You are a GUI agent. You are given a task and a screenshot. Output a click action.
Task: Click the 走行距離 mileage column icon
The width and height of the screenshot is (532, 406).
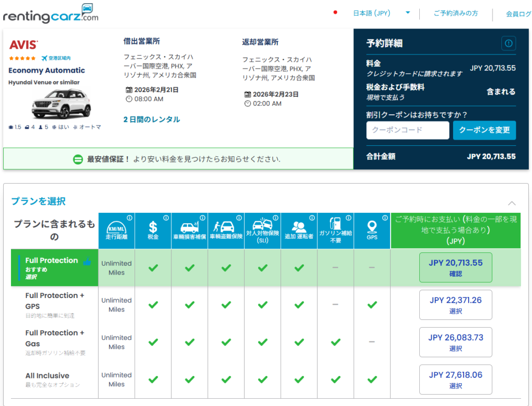[x=116, y=227]
